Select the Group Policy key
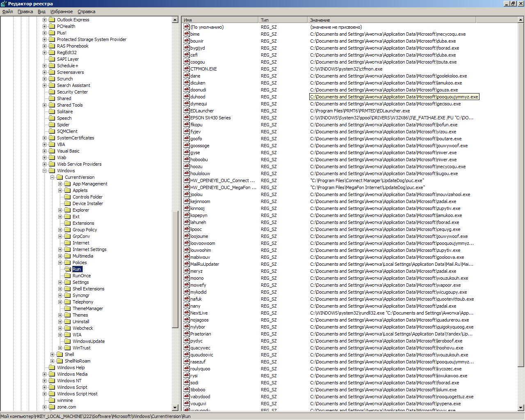Image resolution: width=525 pixels, height=420 pixels. [85, 230]
